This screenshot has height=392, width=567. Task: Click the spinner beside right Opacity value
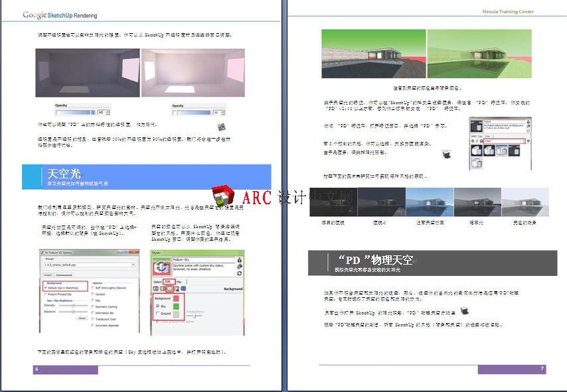click(x=223, y=113)
